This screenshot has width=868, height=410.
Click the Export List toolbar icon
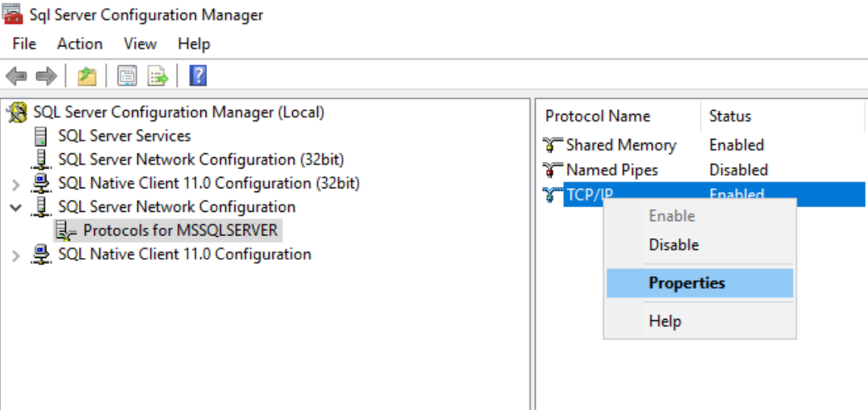(x=158, y=76)
